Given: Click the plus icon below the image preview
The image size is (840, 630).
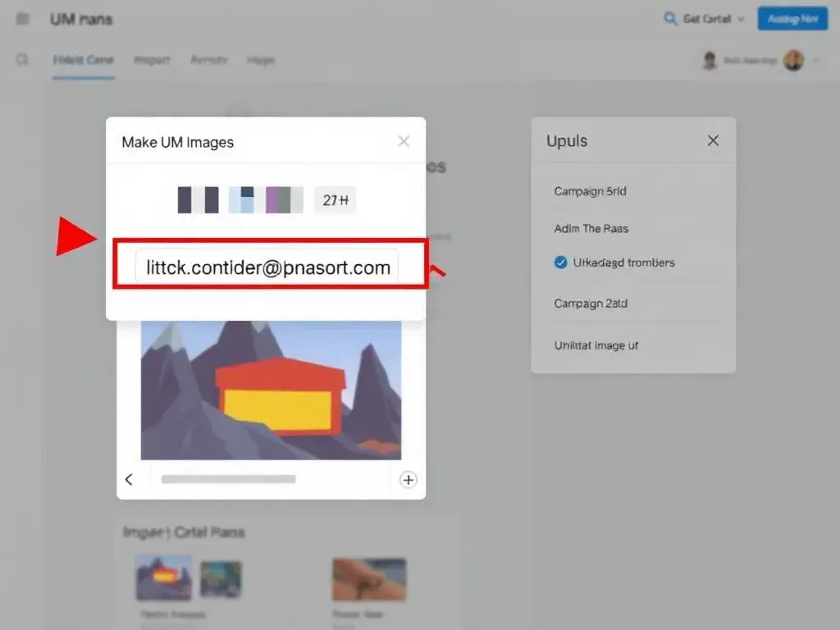Looking at the screenshot, I should (x=408, y=480).
